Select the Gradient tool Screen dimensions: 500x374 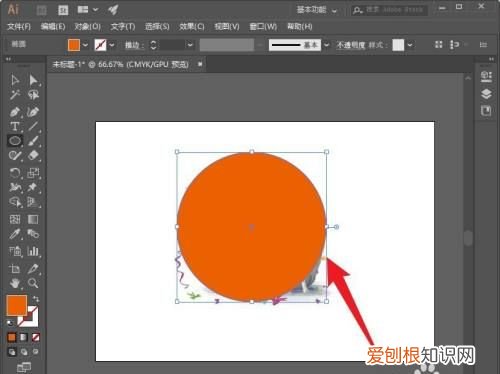(x=33, y=219)
